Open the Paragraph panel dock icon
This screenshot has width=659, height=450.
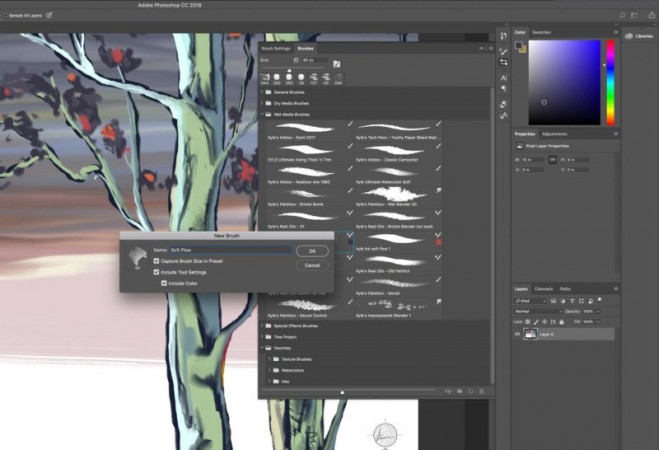click(x=503, y=89)
